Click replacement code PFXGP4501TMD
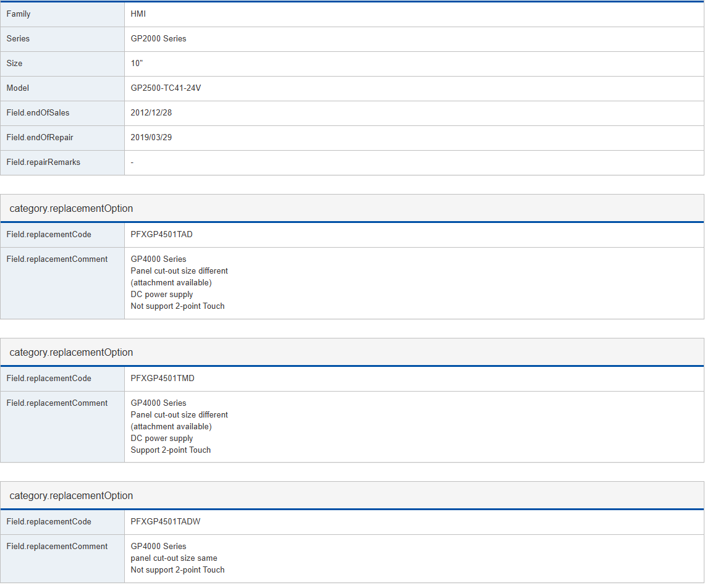705x588 pixels. click(163, 379)
